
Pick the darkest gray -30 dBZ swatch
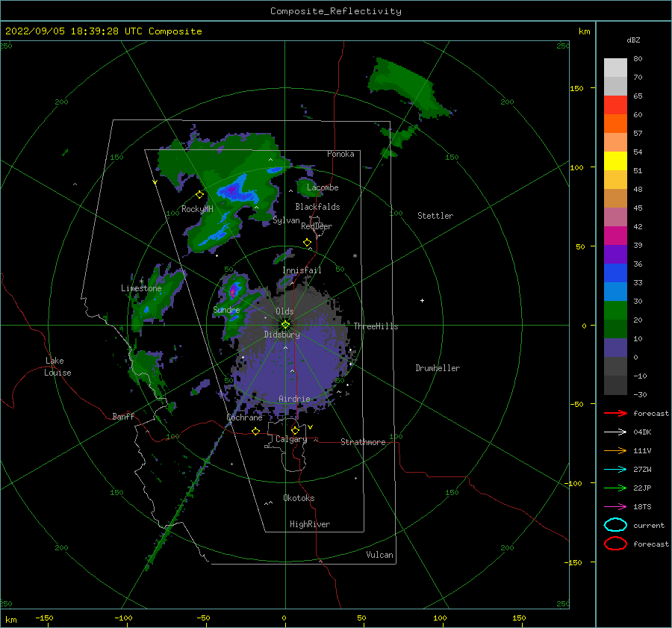(615, 385)
